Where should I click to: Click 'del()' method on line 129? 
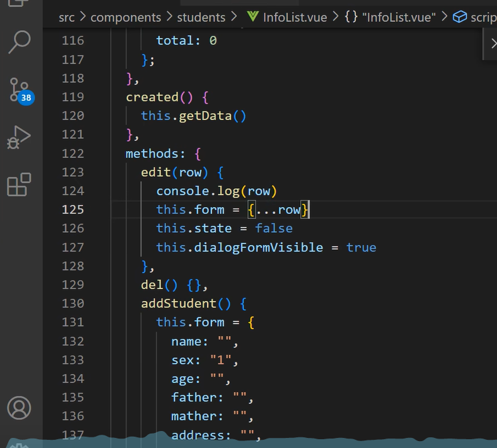click(159, 285)
